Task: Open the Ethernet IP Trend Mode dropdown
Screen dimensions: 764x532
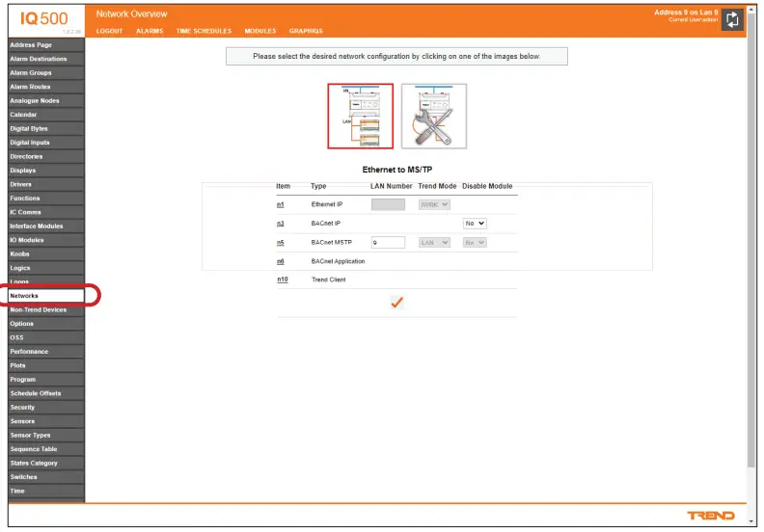Action: (x=434, y=204)
